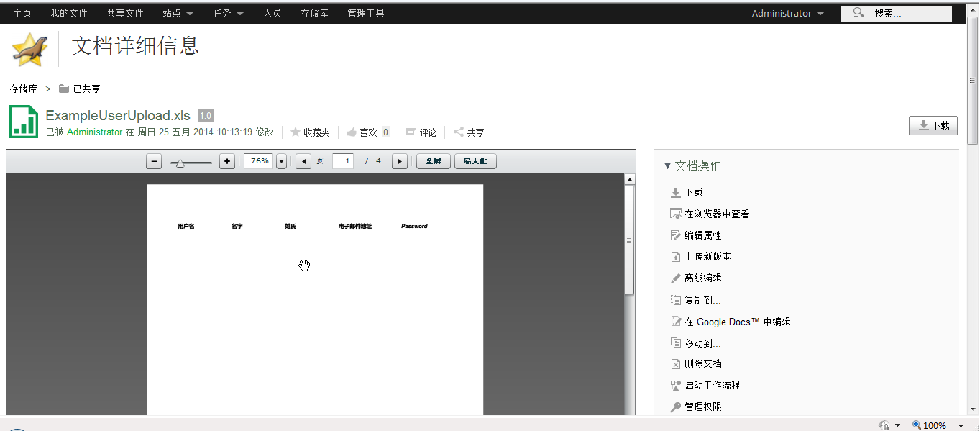Open the zoom percentage dropdown arrow
This screenshot has height=431, width=980.
coord(281,161)
